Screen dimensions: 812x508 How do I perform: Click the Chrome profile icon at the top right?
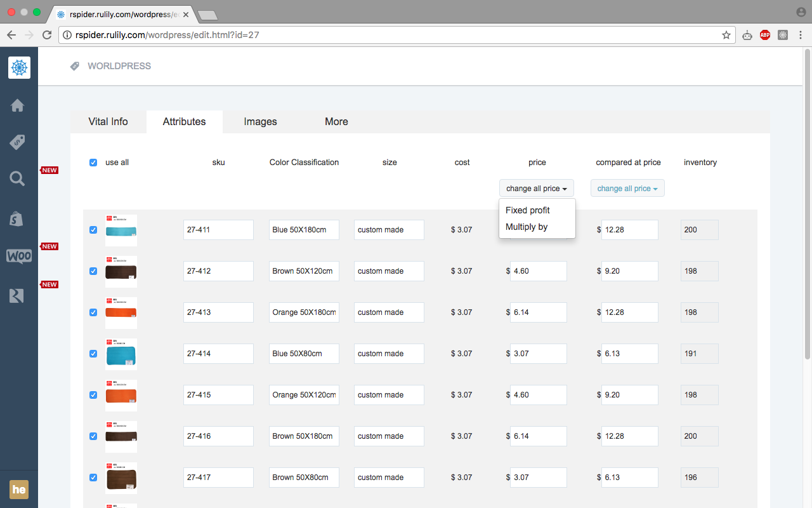(801, 12)
